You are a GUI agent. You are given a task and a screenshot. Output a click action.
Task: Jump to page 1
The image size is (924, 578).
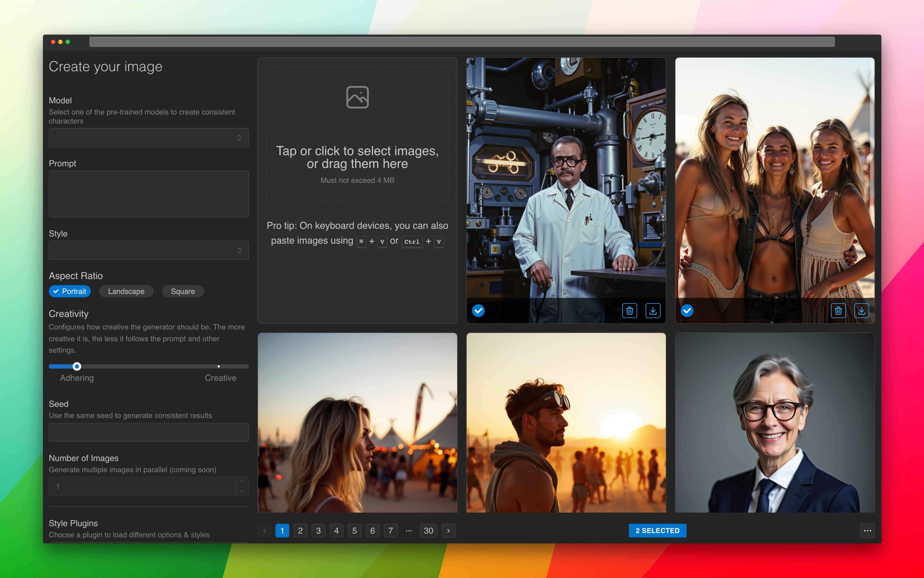coord(282,531)
